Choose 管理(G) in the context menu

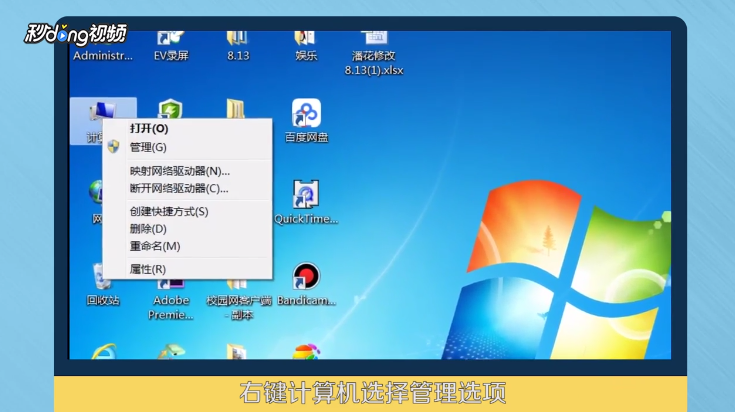coord(188,147)
